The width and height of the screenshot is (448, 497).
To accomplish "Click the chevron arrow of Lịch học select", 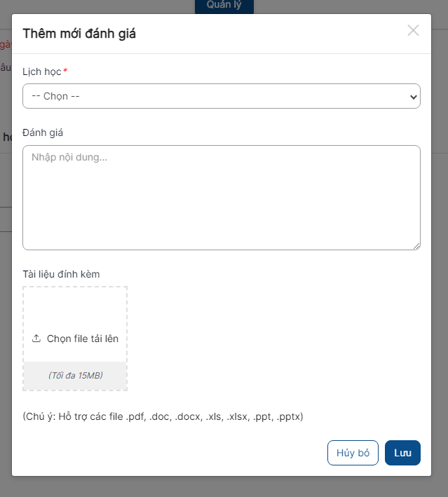I will pos(413,97).
